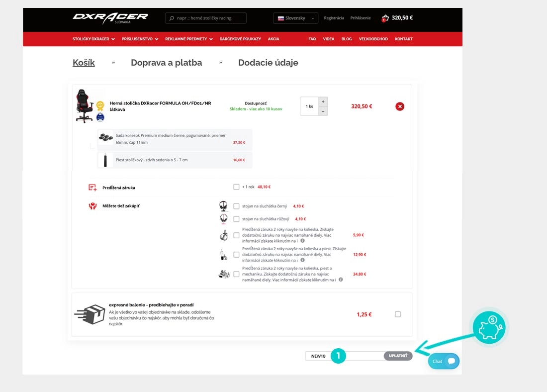Click the wheels, piston and mechanism icon

pyautogui.click(x=224, y=274)
